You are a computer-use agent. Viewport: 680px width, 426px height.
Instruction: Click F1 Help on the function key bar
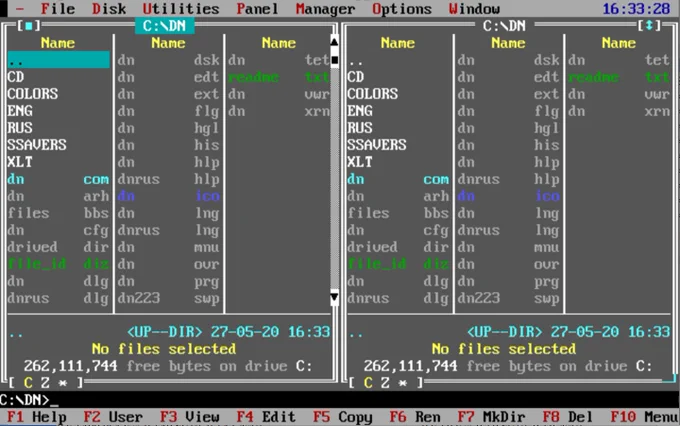click(36, 417)
